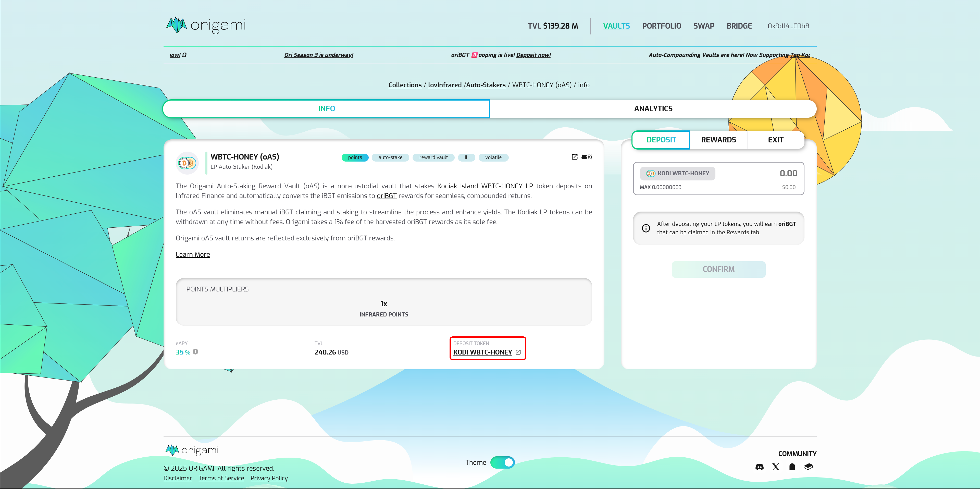Select the EXIT tab
Screen dimensions: 980x489
[x=775, y=140]
